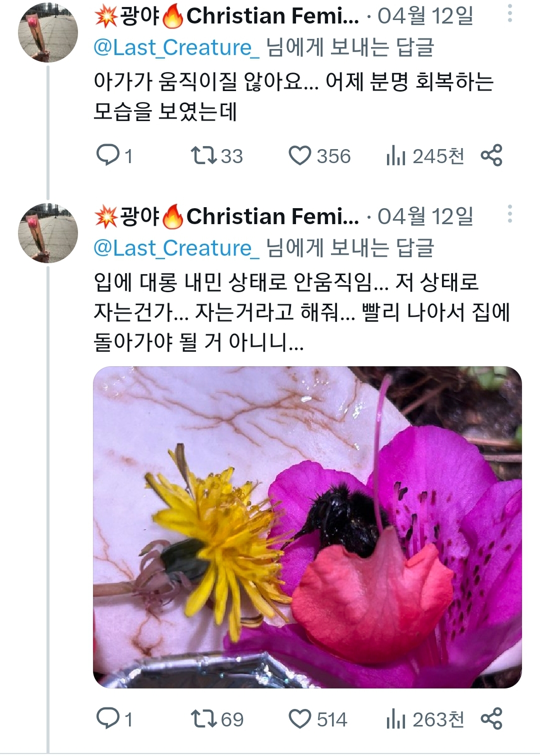Open profile avatar on first tweet
This screenshot has width=540, height=756.
pyautogui.click(x=48, y=33)
